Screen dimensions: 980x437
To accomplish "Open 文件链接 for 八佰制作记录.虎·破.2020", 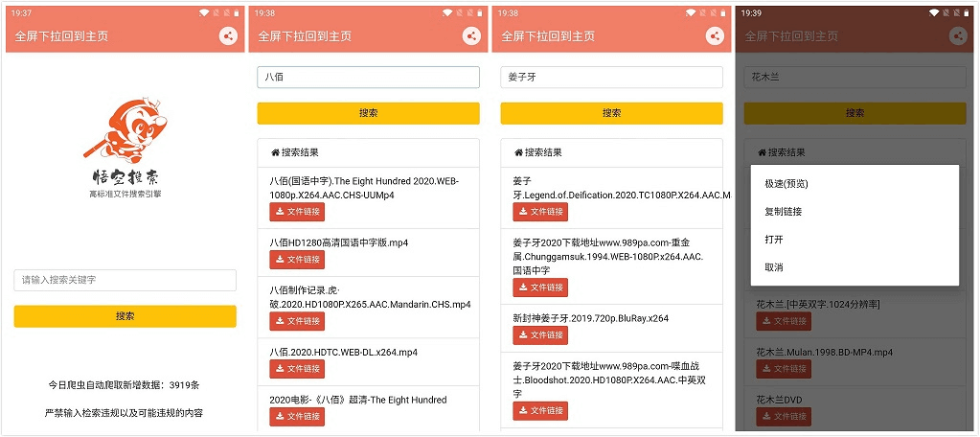I will 297,321.
